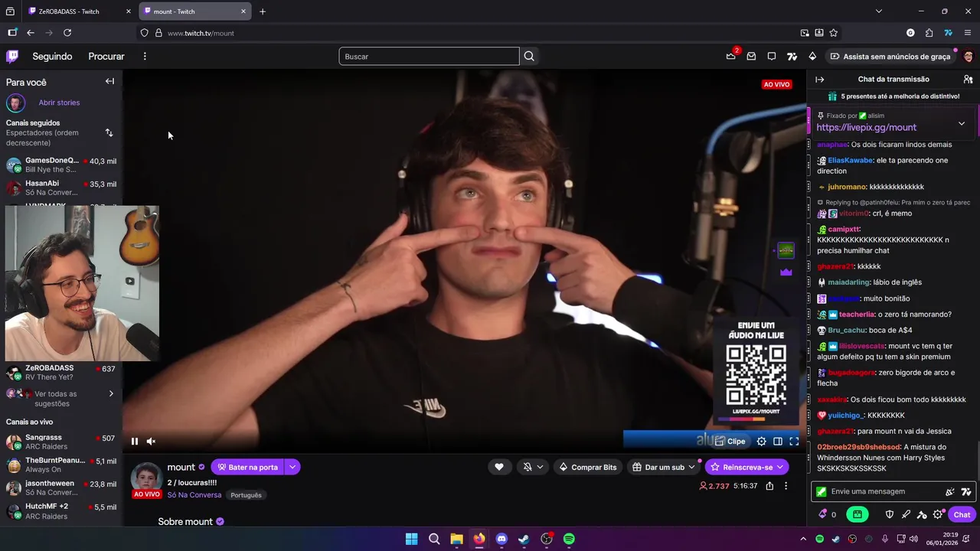Viewport: 980px width, 551px height.
Task: Open a new browser tab
Action: 263,11
